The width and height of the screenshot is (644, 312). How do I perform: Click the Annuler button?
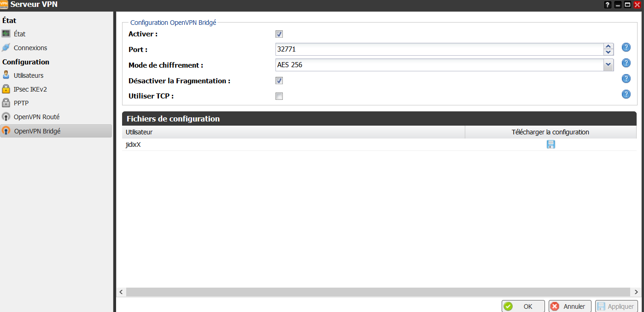[570, 306]
